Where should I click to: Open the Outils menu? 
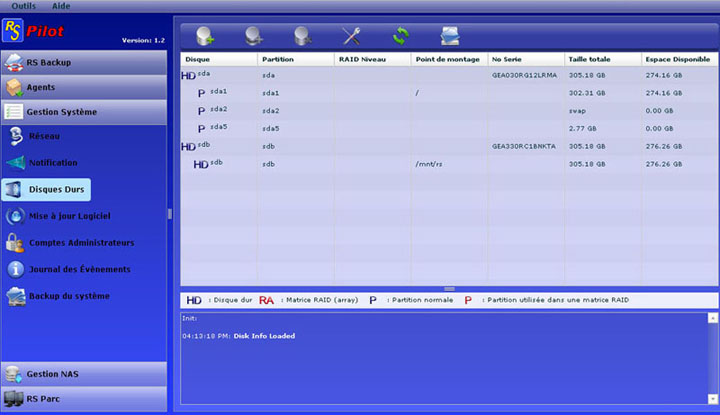coord(23,6)
